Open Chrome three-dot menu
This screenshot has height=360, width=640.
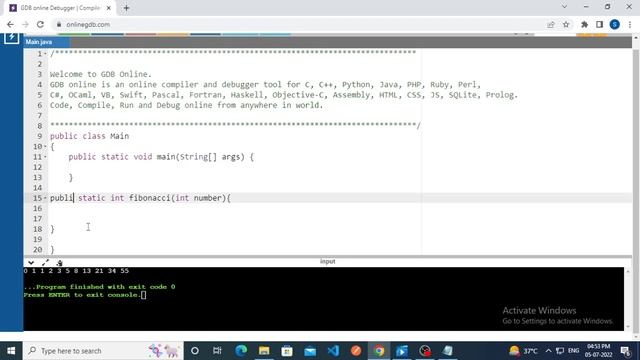click(630, 24)
